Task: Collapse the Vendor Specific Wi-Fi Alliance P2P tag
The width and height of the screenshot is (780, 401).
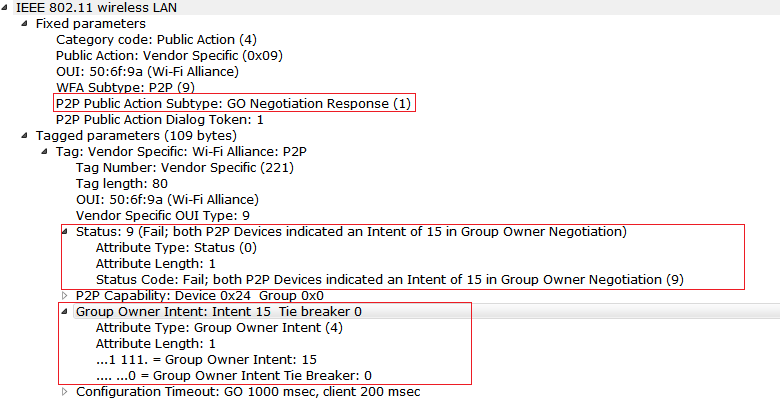Action: click(45, 151)
